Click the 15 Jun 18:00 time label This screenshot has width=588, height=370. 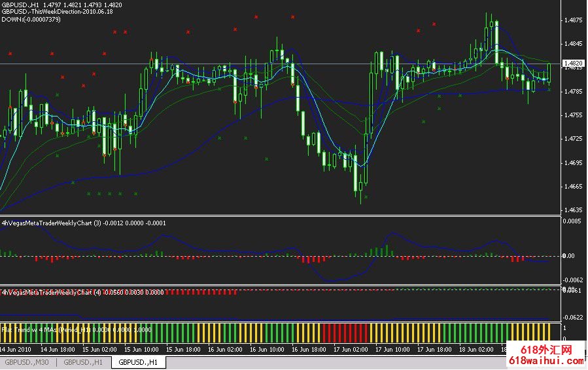[183, 349]
